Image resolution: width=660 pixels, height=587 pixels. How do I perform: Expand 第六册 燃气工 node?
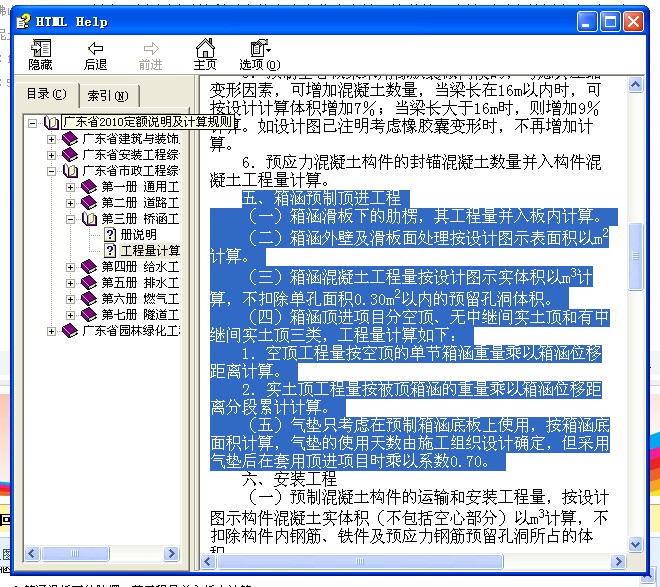pos(70,299)
